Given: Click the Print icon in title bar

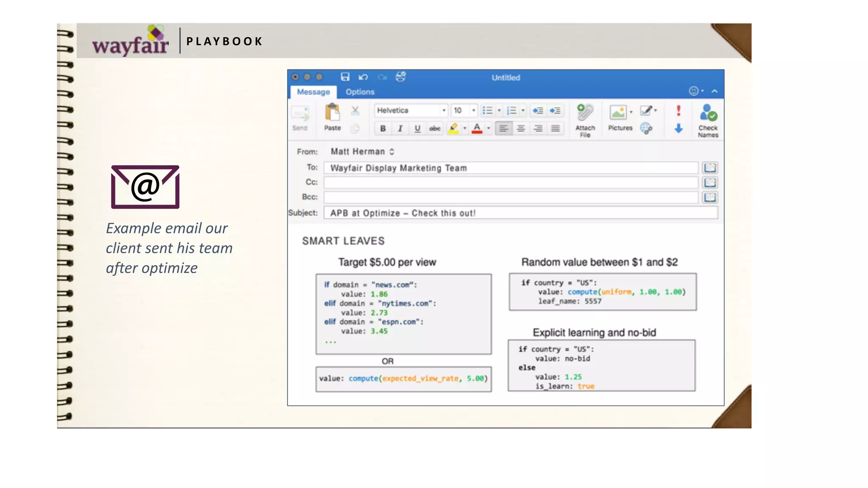Looking at the screenshot, I should 401,77.
